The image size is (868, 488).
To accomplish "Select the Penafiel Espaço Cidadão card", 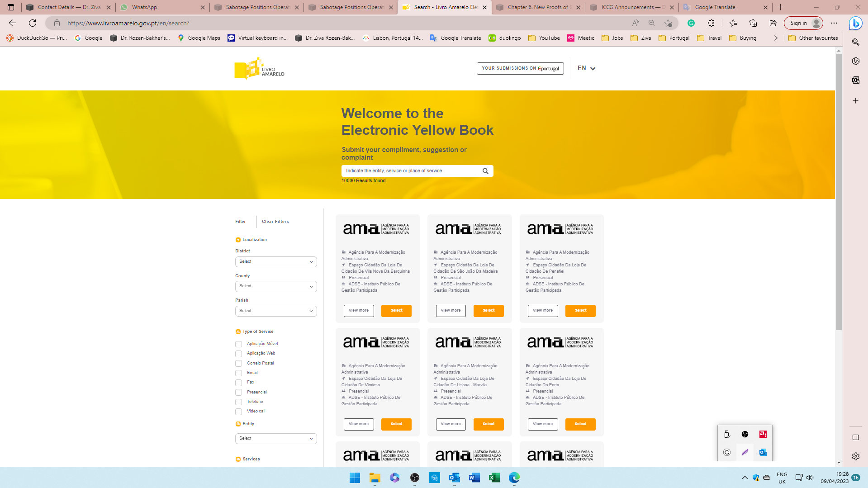I will pos(580,311).
